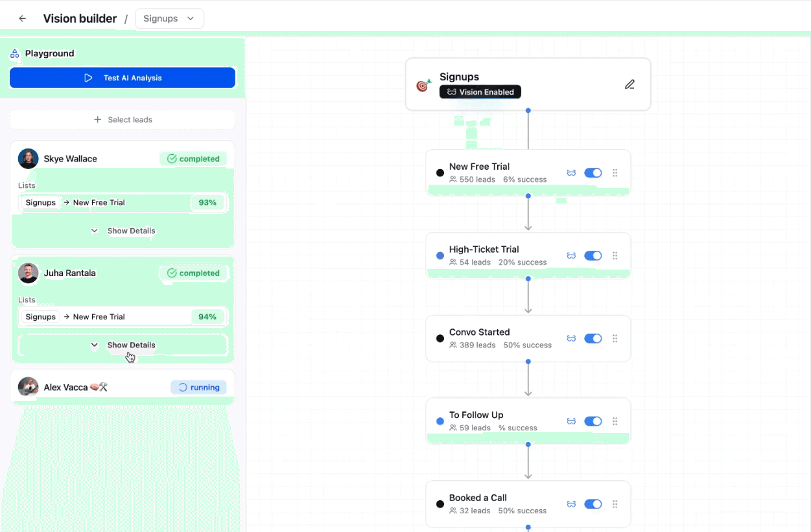
Task: Click the Vision Enabled badge on Signups
Action: [x=480, y=91]
